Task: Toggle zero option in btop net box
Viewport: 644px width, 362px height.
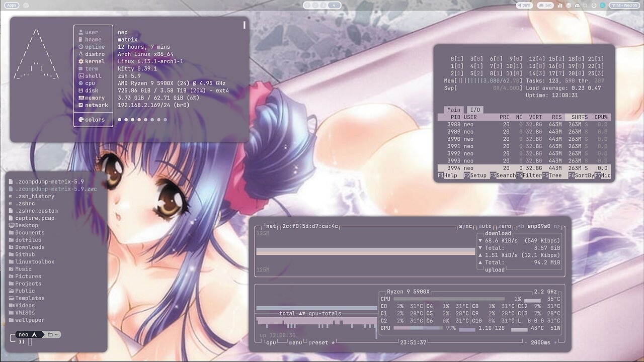Action: [505, 226]
